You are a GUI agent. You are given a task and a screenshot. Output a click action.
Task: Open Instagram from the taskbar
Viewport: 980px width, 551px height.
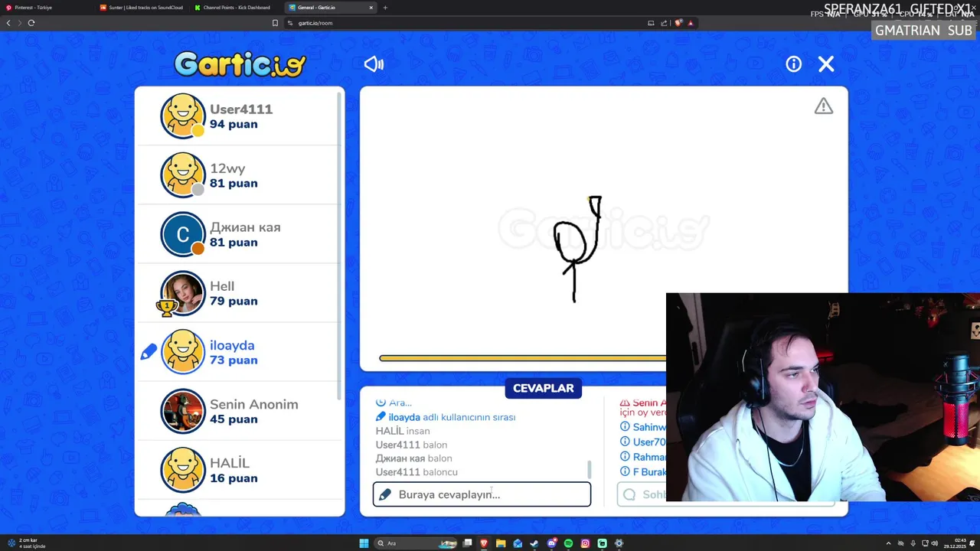[585, 543]
